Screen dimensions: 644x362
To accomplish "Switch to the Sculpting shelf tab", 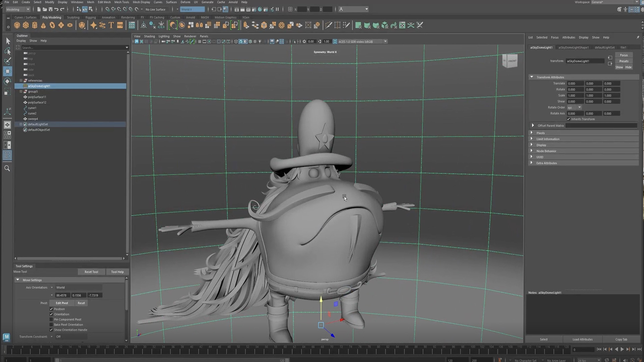I will [73, 17].
